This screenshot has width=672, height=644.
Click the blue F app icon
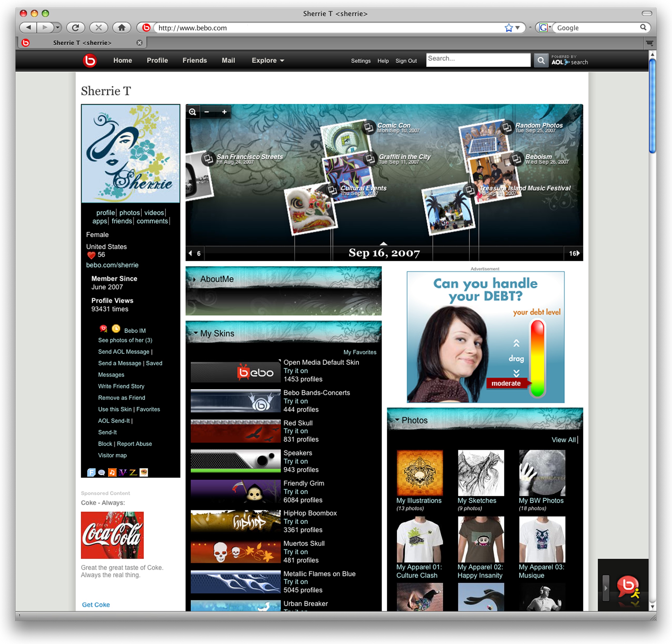pos(91,473)
